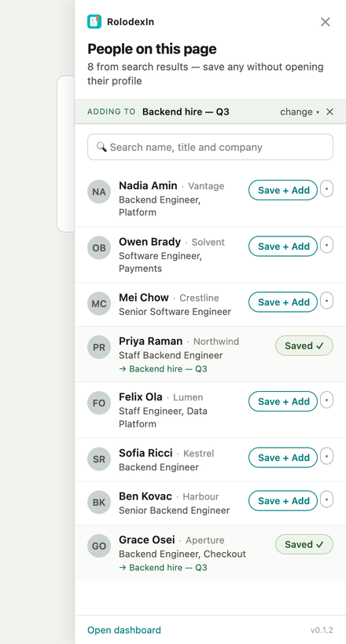Expand options arrow next to Nadia Amin
The height and width of the screenshot is (644, 346).
coord(326,189)
